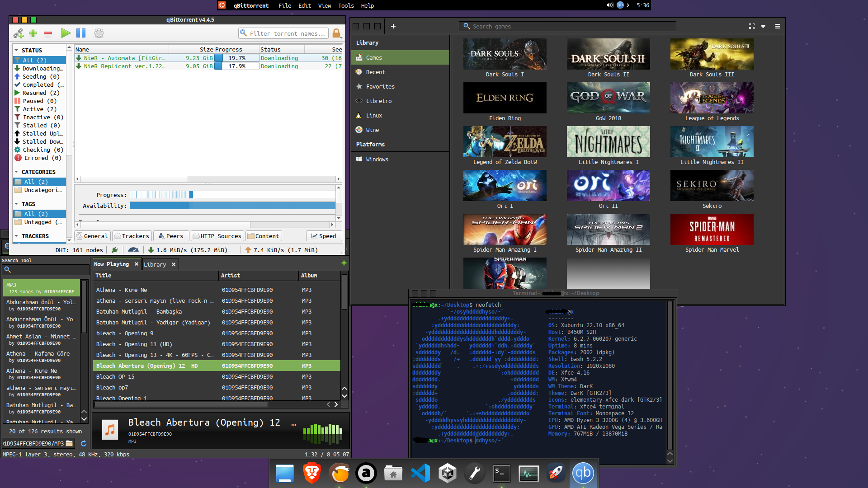
Task: Click the add torrent link icon
Action: click(19, 33)
